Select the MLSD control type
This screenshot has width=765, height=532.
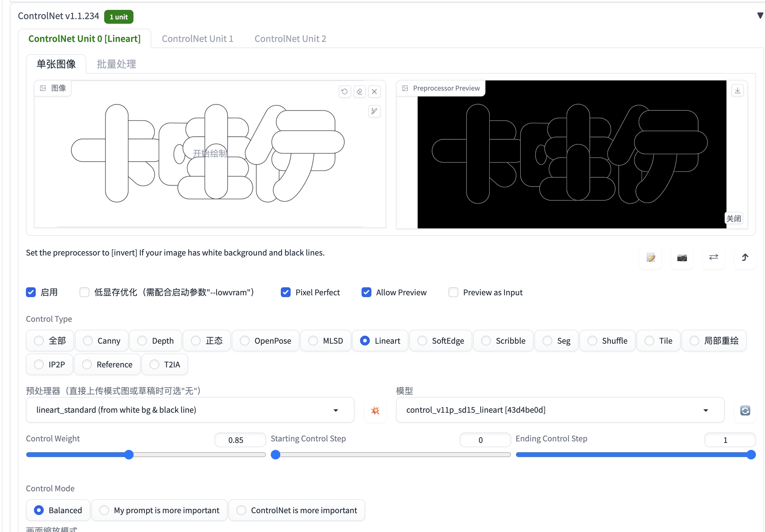tap(325, 341)
